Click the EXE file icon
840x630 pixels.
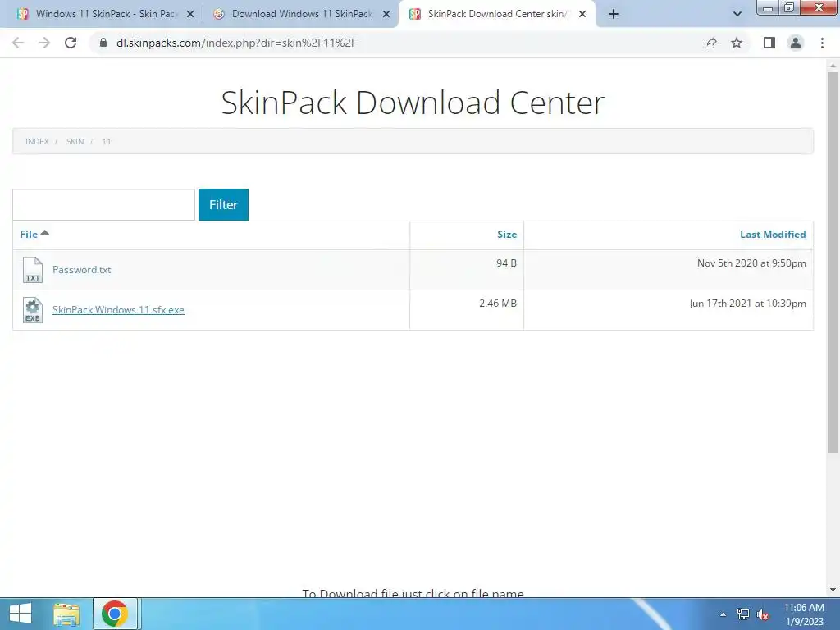(x=33, y=310)
